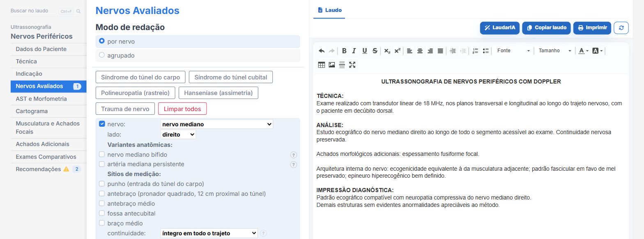
Task: Open the text color picker
Action: pos(583,51)
